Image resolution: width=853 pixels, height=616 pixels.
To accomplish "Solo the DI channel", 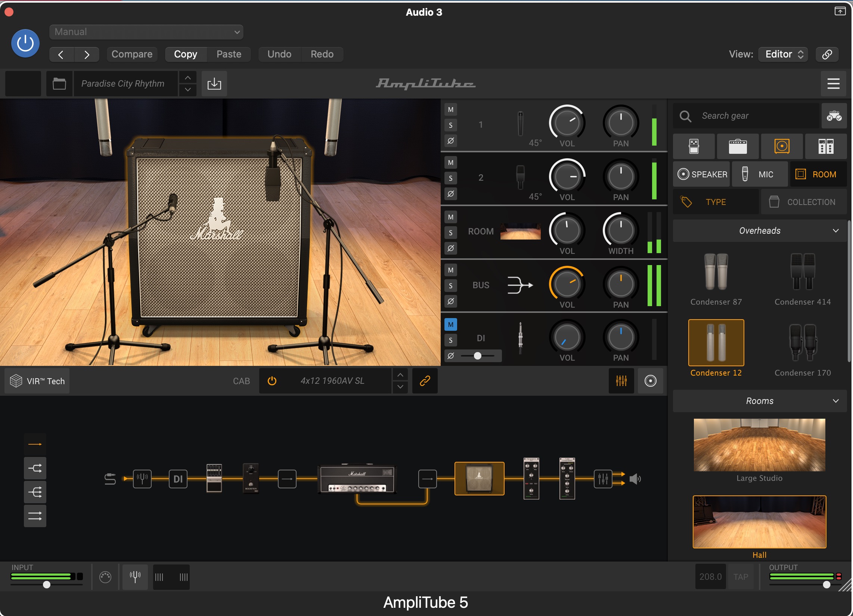I will point(450,340).
